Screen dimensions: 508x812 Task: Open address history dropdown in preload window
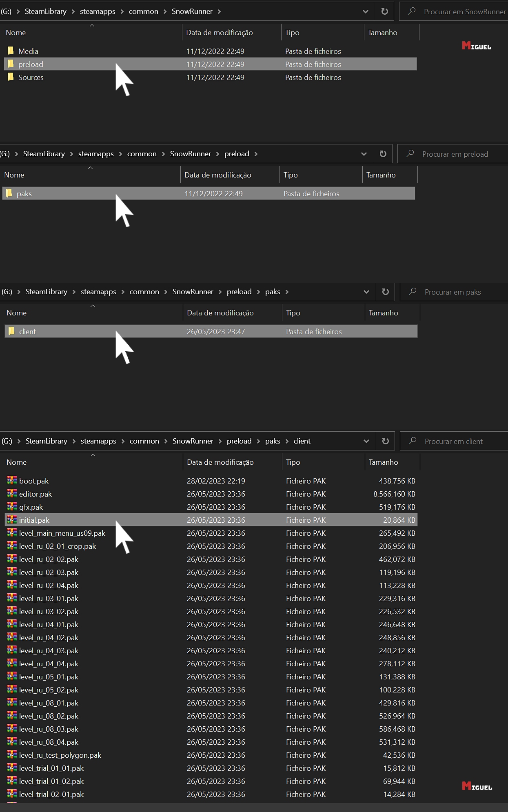[364, 154]
